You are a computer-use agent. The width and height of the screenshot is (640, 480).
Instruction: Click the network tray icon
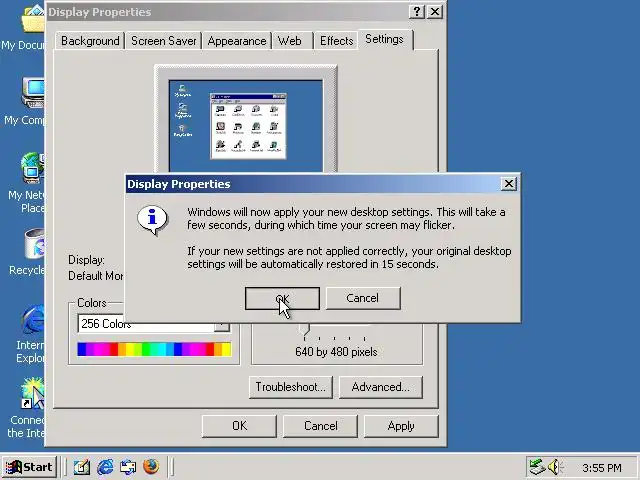tap(537, 467)
